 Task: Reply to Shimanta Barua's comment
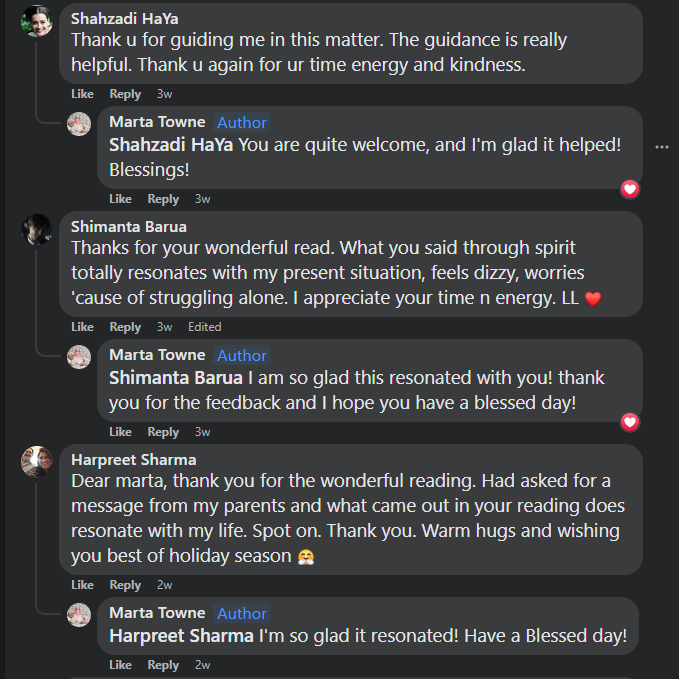(x=125, y=327)
